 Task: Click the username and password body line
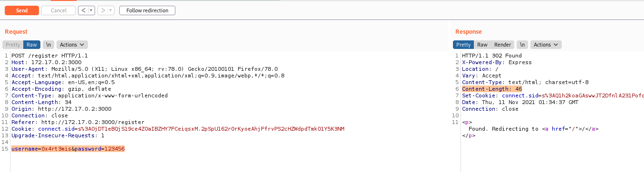coord(68,149)
